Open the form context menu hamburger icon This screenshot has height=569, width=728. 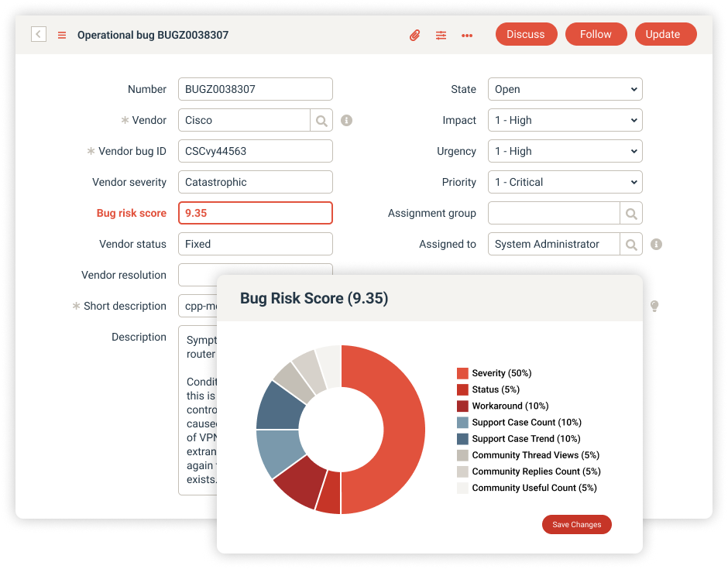pos(61,34)
